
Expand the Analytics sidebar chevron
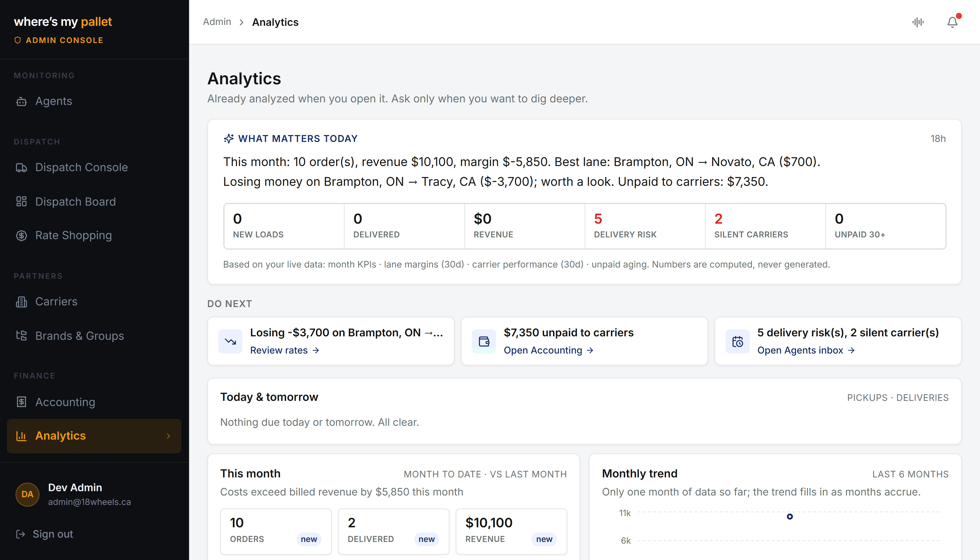[x=168, y=436]
